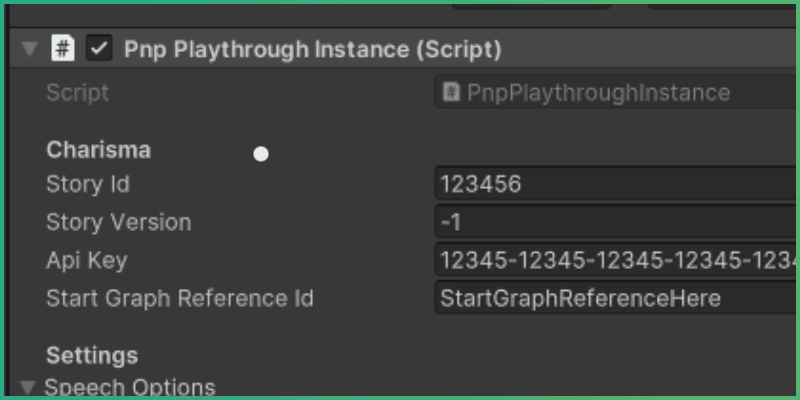Click the Pnp Playthrough Instance (Script) title
The height and width of the screenshot is (400, 800).
(312, 49)
